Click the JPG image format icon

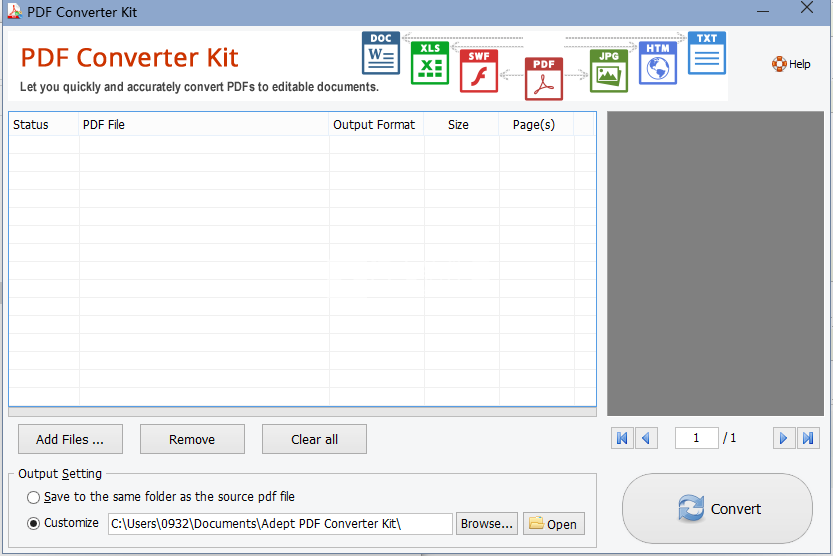(609, 71)
